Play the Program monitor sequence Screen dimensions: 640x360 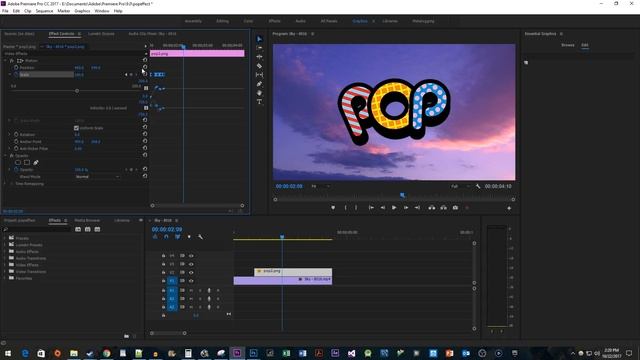(x=394, y=208)
